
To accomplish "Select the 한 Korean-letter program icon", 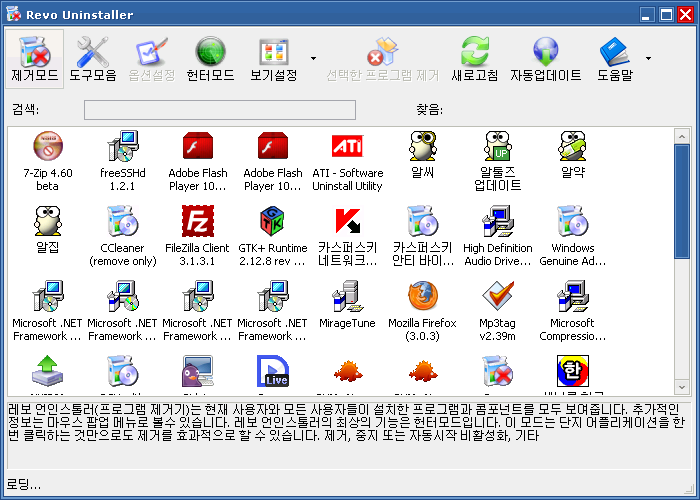I will tap(573, 371).
